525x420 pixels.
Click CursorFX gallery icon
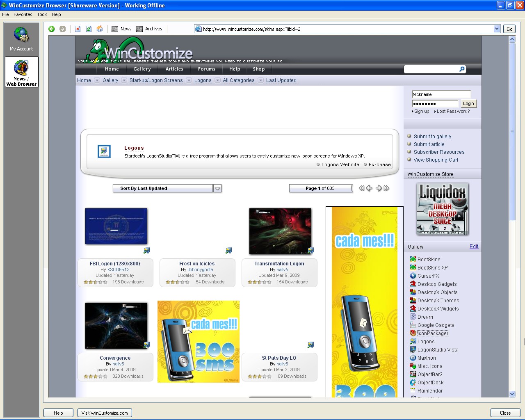click(413, 276)
